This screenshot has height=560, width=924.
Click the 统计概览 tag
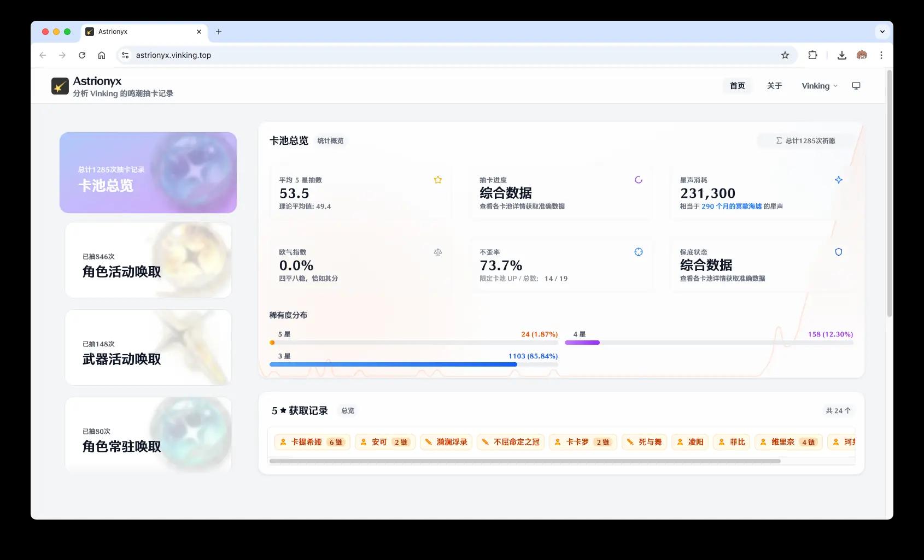pyautogui.click(x=330, y=141)
